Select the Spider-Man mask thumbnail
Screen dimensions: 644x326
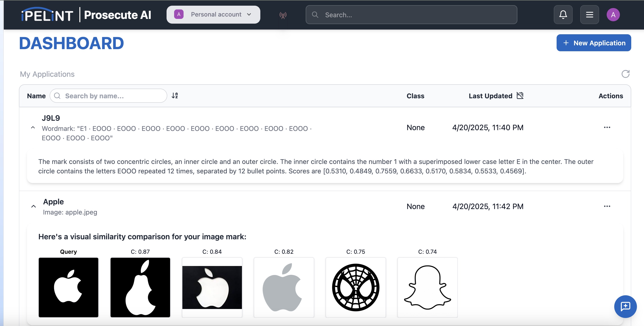click(x=356, y=287)
